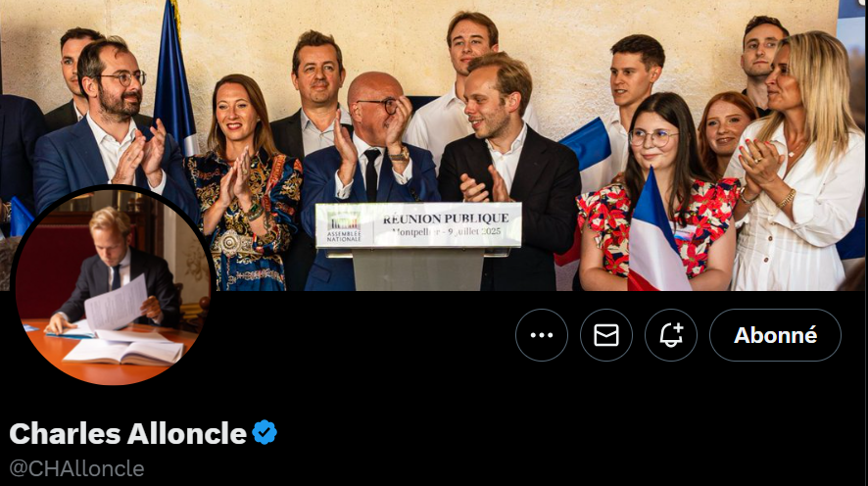Viewport: 868px width, 486px height.
Task: Click the small French flag in foreground
Action: tap(654, 233)
